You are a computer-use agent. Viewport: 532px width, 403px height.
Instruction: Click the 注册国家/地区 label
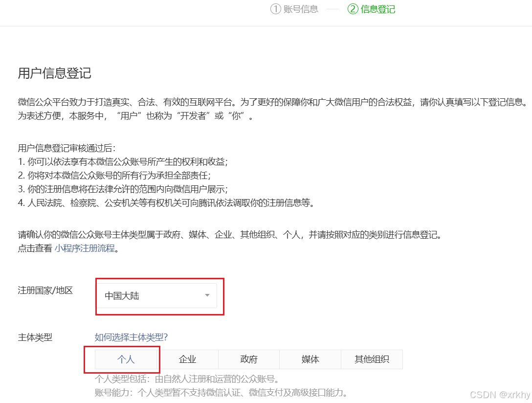[45, 291]
